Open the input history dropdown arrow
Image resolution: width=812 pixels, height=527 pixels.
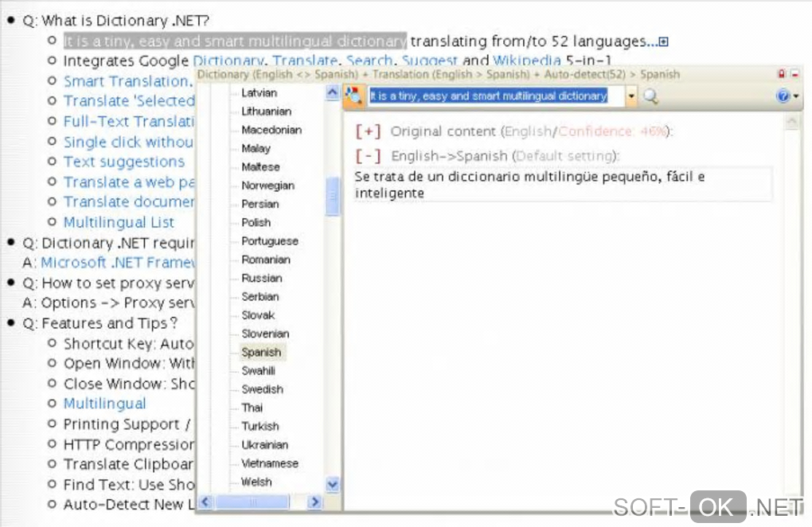tap(631, 96)
